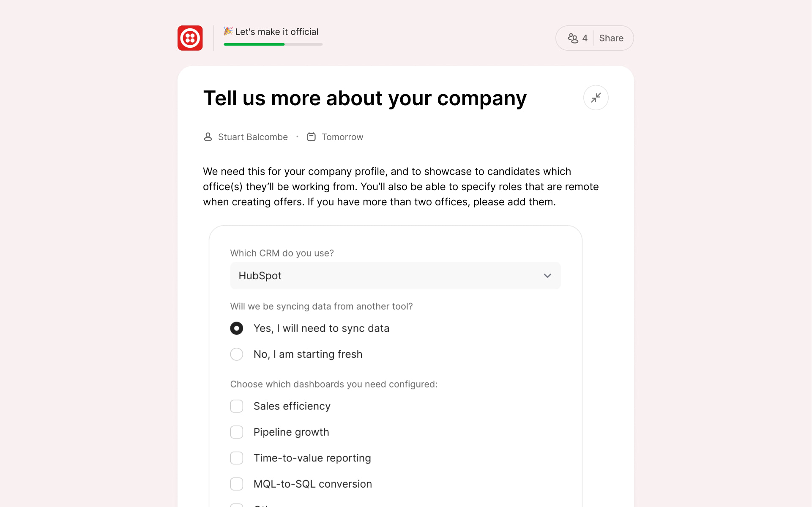The image size is (812, 507).
Task: Select 'Yes, I will need to sync data'
Action: 237,328
